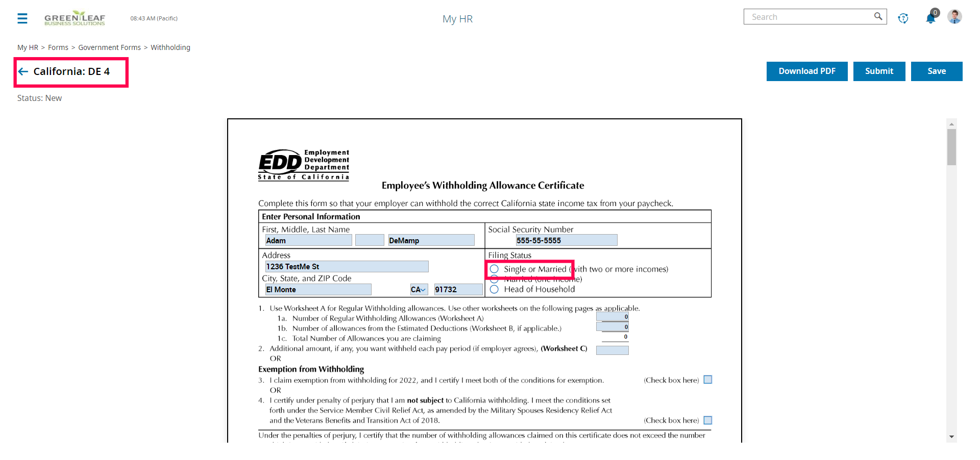Go to My HR breadcrumb
The height and width of the screenshot is (460, 980).
(28, 47)
